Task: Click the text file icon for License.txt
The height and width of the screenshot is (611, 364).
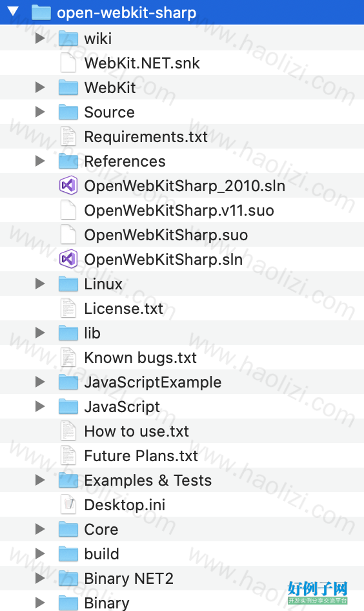Action: point(68,308)
